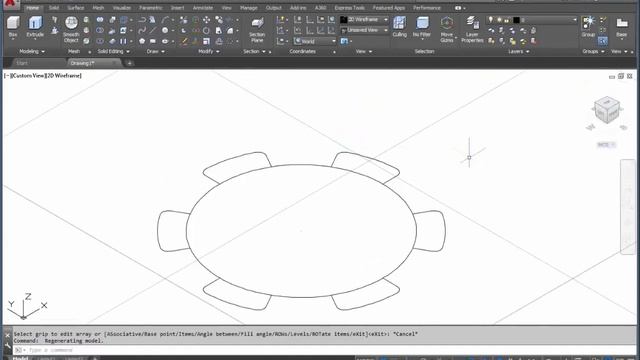Click the [-] viewport controls label
Screen dimensions: 640x360
7,76
